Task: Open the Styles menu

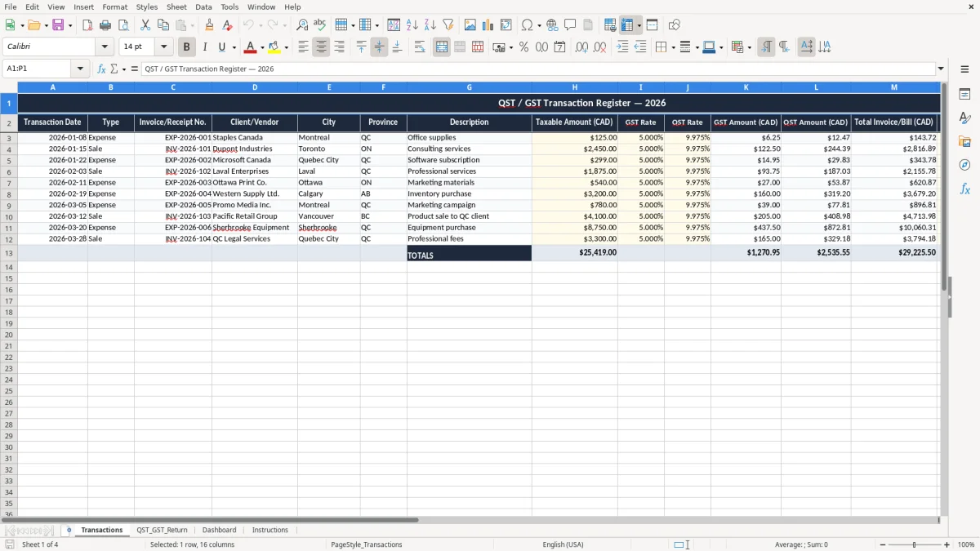Action: pyautogui.click(x=147, y=7)
